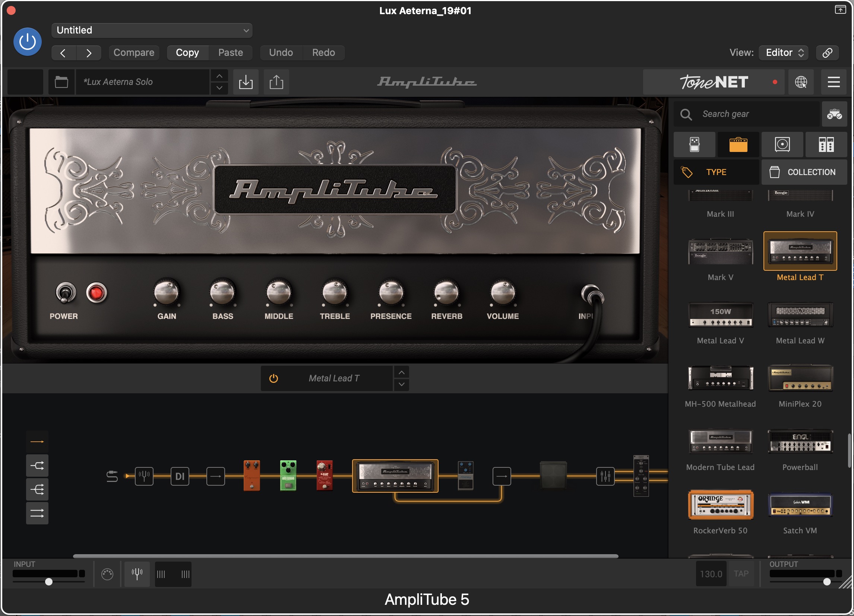Select the cabinet block in chain
The width and height of the screenshot is (854, 616).
(553, 475)
